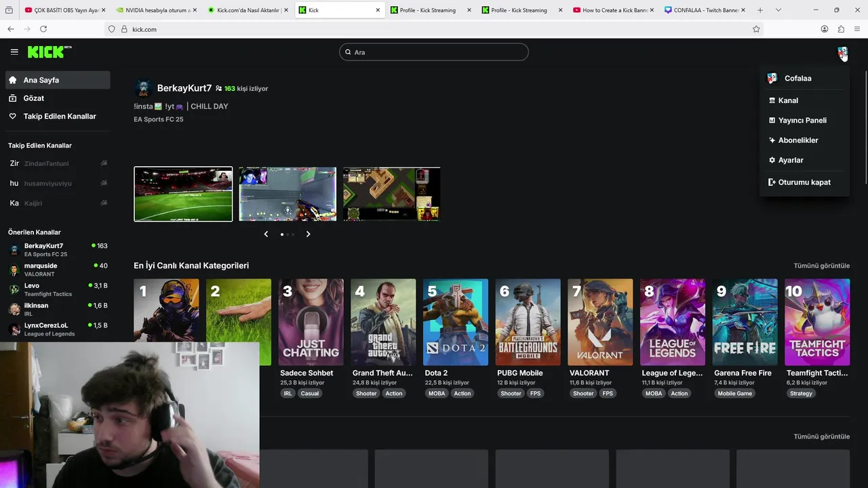Click the Kick logo
Viewport: 868px width, 488px height.
(x=49, y=52)
